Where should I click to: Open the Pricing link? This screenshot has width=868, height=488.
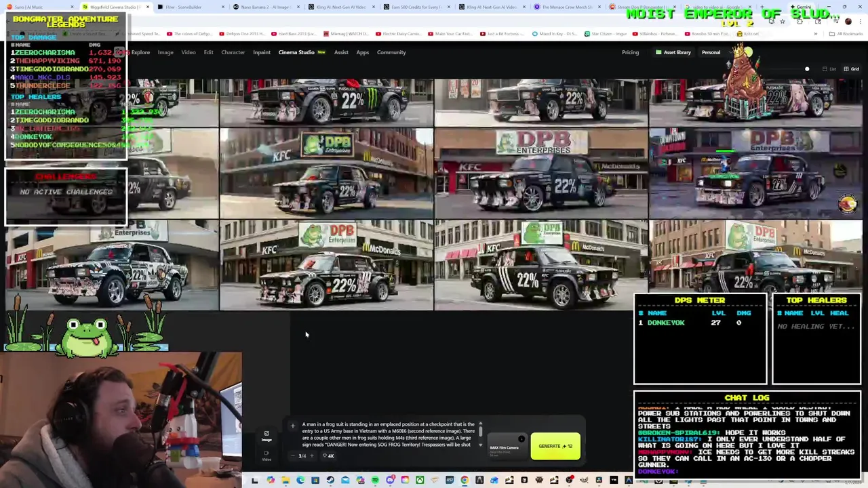[630, 52]
